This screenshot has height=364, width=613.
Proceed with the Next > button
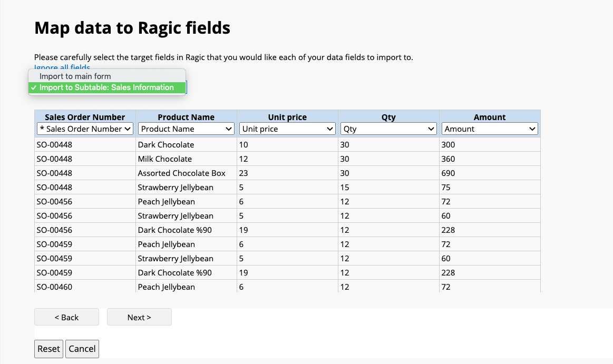139,317
